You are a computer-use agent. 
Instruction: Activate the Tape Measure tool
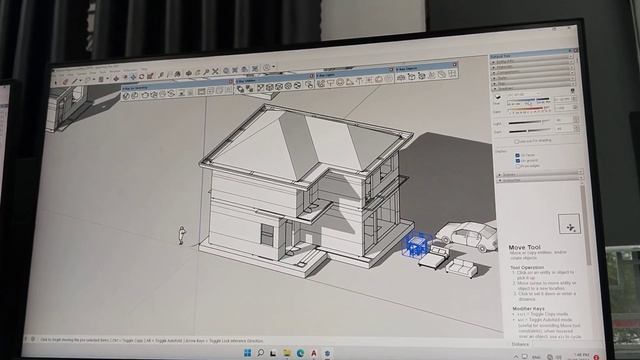click(x=161, y=75)
